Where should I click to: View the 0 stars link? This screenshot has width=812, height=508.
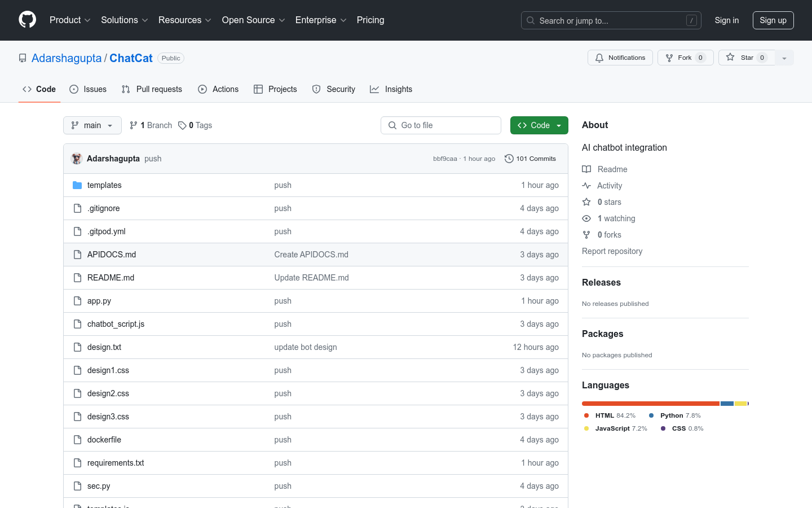point(602,202)
